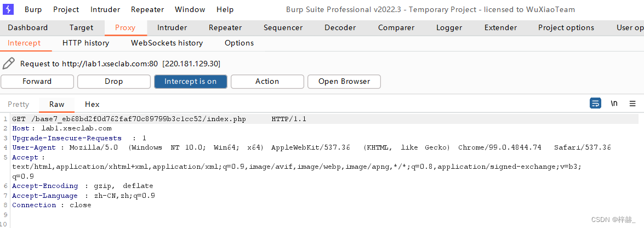644x228 pixels.
Task: Toggle the word wrap icon
Action: [595, 104]
